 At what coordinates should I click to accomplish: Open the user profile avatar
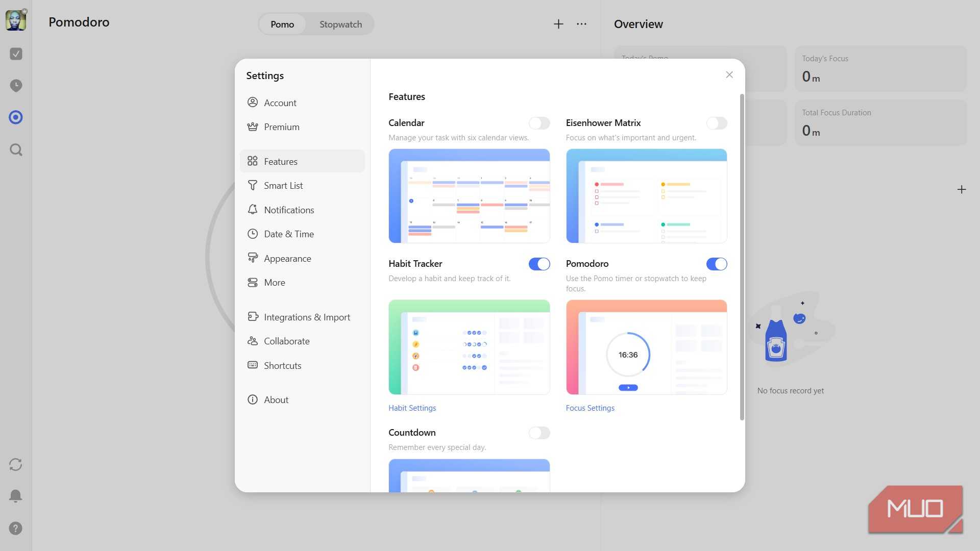pyautogui.click(x=16, y=20)
